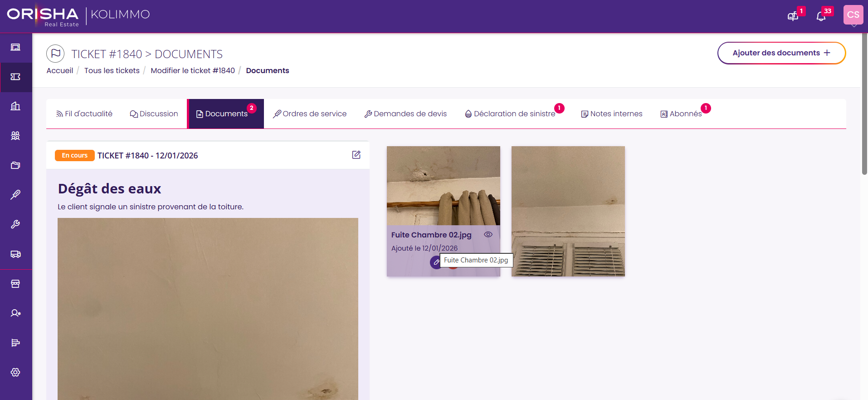Preview Fuite Chambre 02.jpg with eye icon
Screen dimensions: 868x400
point(488,235)
